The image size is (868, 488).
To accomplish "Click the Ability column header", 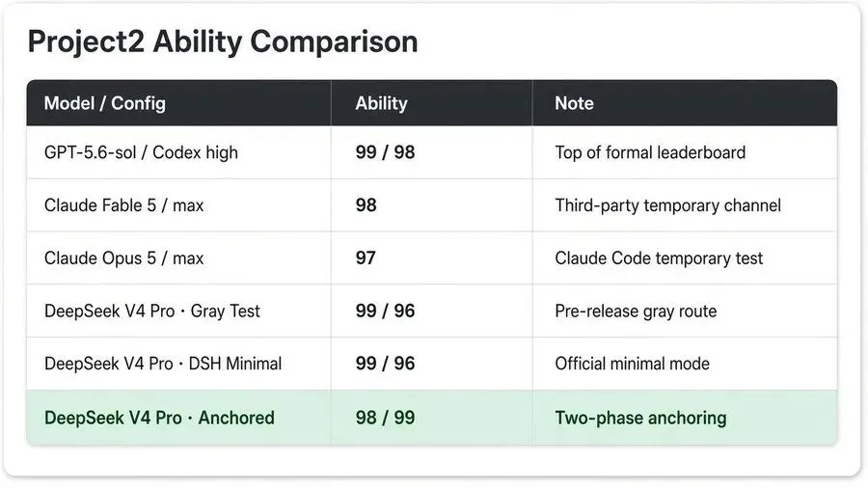I will [381, 103].
